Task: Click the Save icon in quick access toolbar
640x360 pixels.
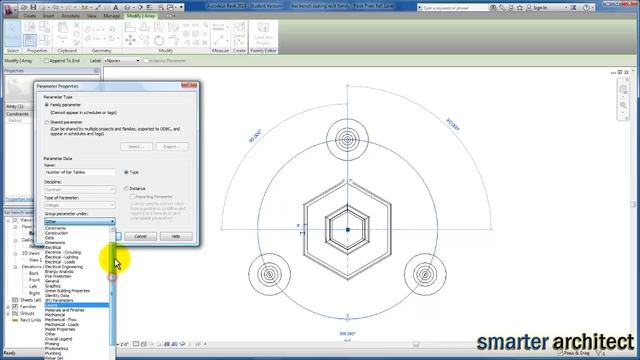Action: pyautogui.click(x=33, y=7)
